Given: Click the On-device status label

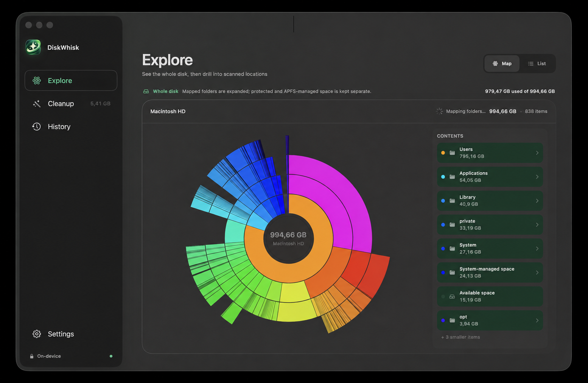Looking at the screenshot, I should point(49,356).
